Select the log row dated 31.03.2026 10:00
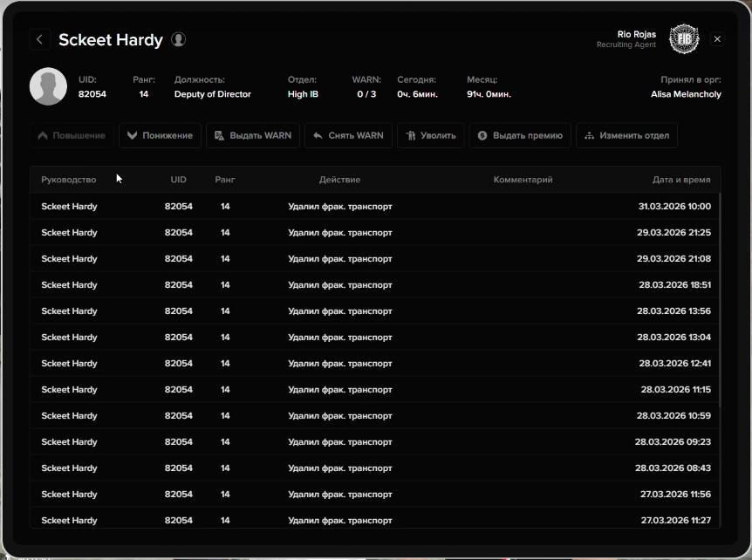The image size is (752, 560). (375, 207)
